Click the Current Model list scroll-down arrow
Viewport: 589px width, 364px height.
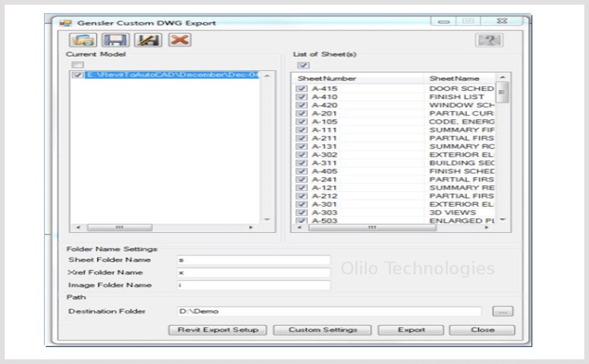point(267,219)
